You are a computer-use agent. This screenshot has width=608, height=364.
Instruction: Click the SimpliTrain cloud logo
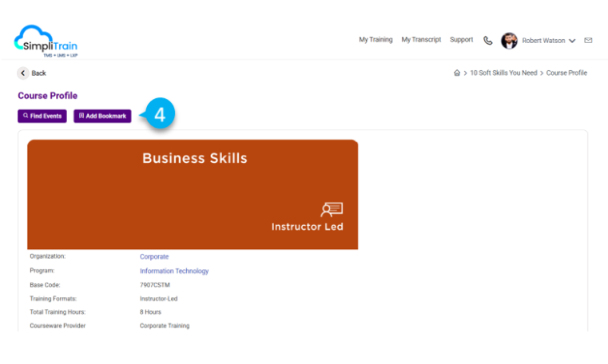[x=46, y=41]
